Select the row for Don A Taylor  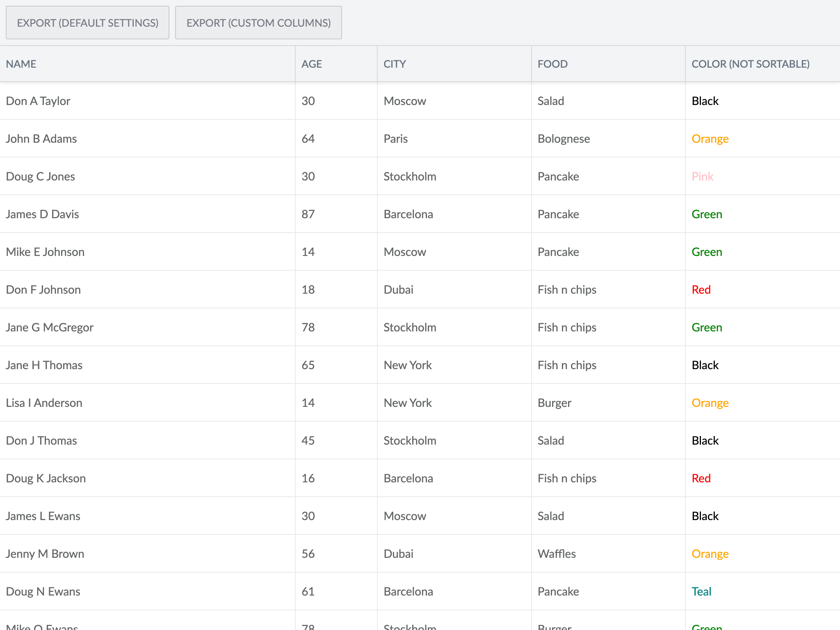tap(38, 101)
